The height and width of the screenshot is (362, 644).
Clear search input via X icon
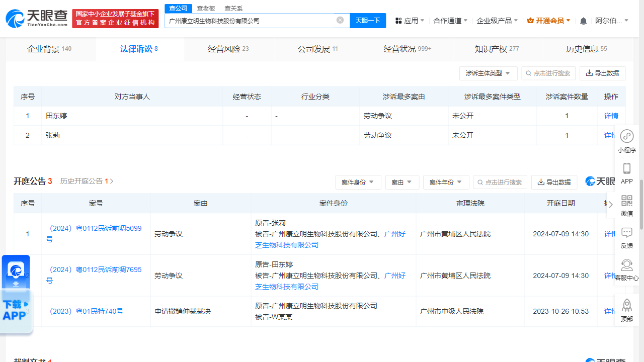pos(340,20)
